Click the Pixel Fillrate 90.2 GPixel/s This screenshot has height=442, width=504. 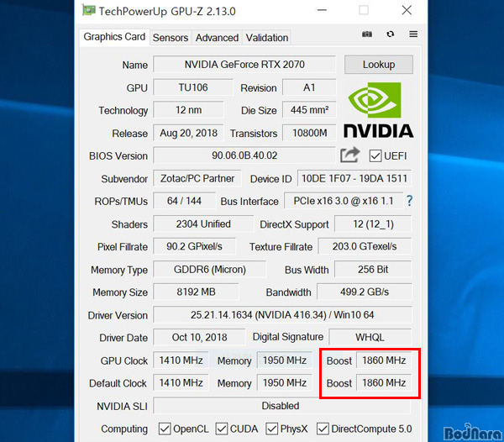[x=194, y=246]
